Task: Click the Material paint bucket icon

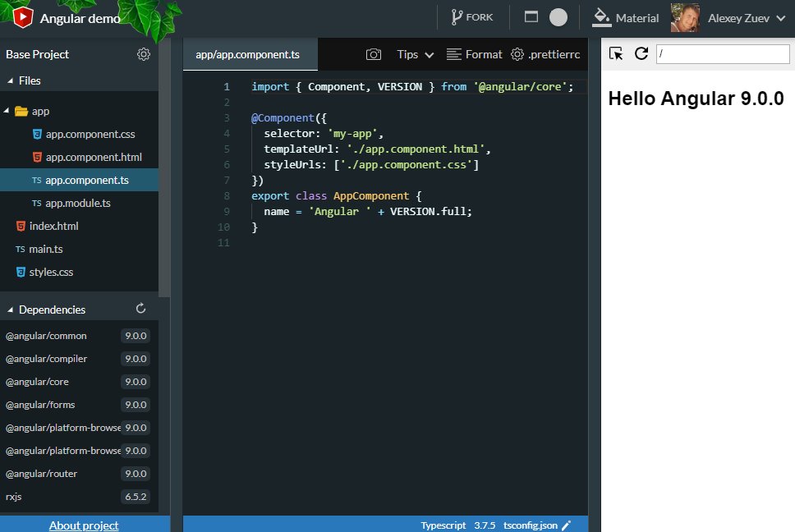Action: click(x=601, y=17)
